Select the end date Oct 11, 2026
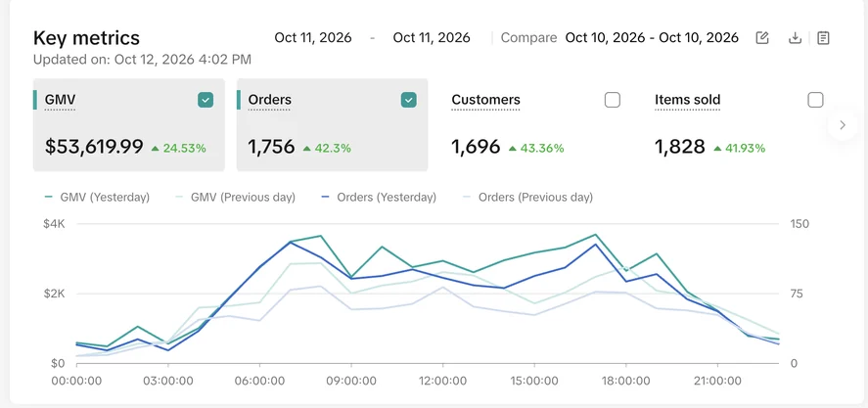Viewport: 868px width, 408px height. point(432,37)
